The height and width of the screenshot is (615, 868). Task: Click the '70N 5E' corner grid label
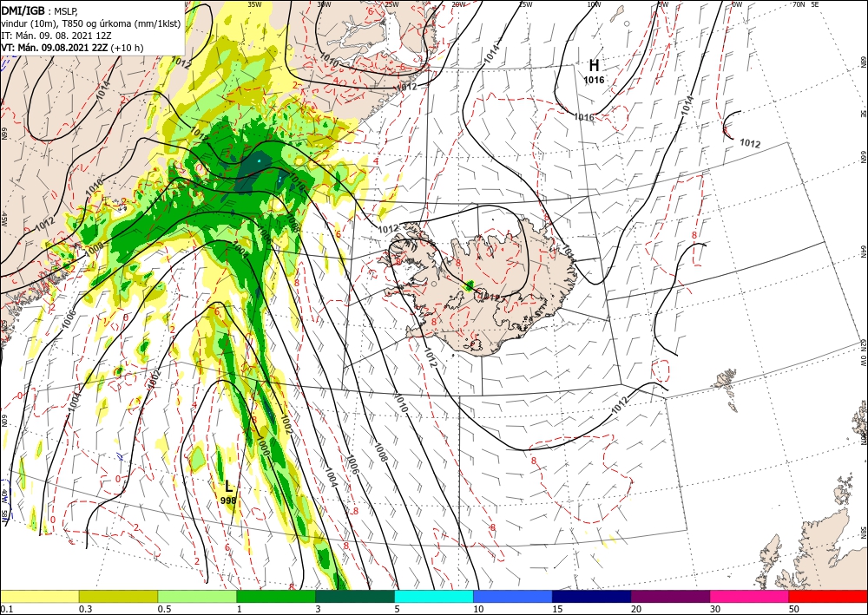click(806, 3)
